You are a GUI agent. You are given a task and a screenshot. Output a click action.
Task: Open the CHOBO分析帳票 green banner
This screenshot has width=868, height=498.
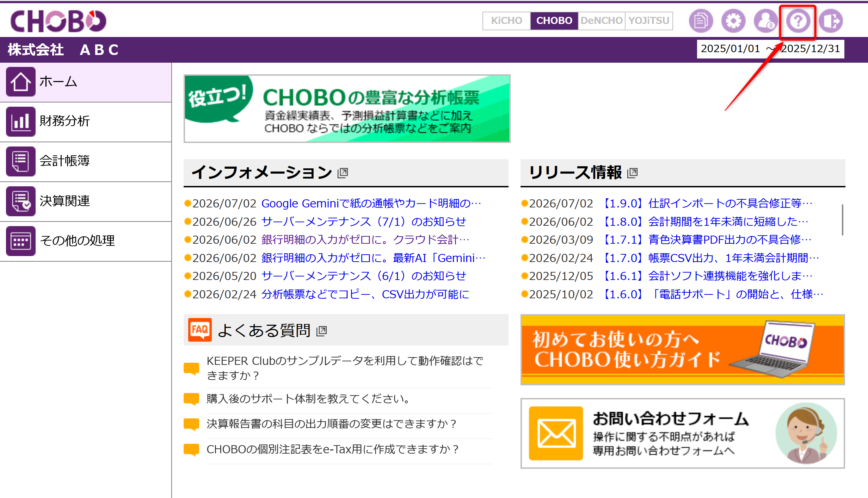click(x=347, y=108)
